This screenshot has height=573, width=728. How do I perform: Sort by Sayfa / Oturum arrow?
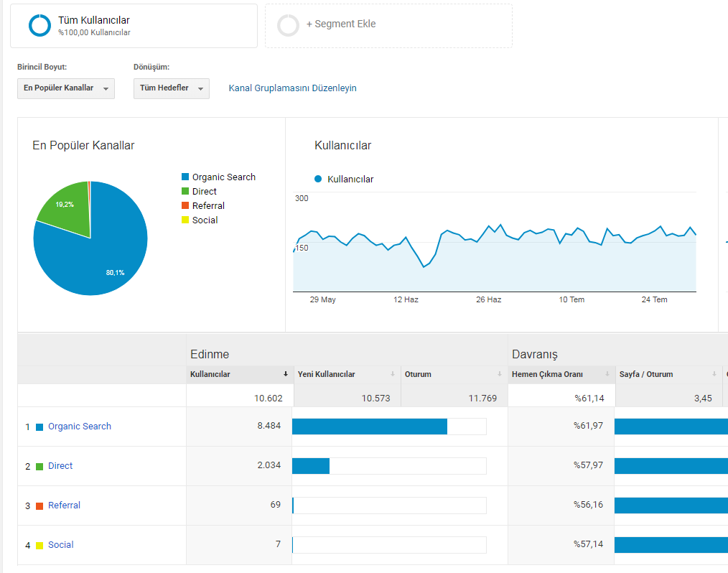pos(714,374)
